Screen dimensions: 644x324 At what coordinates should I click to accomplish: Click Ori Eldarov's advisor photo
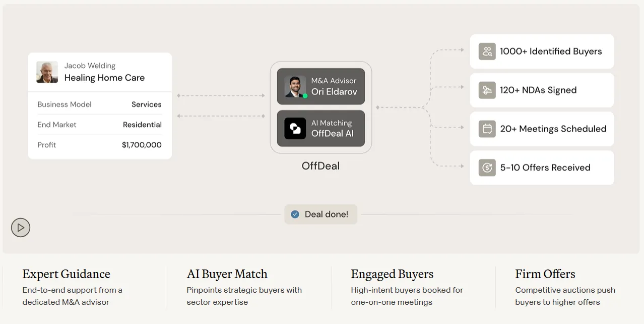click(x=295, y=86)
